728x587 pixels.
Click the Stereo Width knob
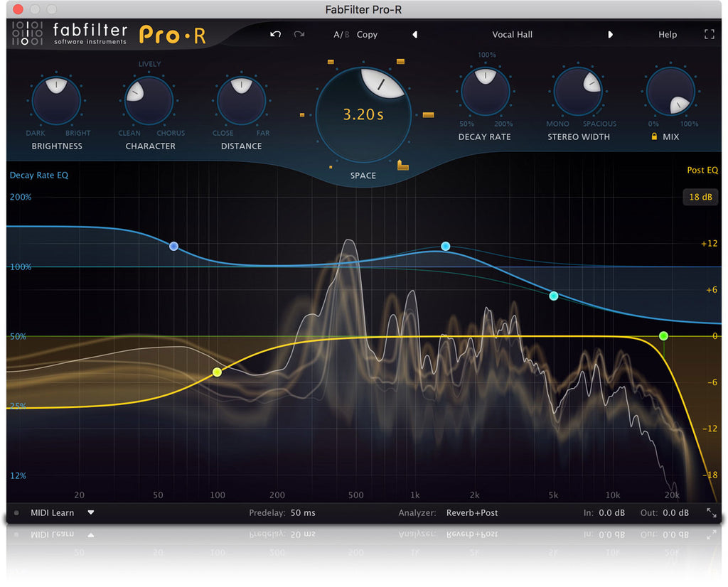[578, 92]
